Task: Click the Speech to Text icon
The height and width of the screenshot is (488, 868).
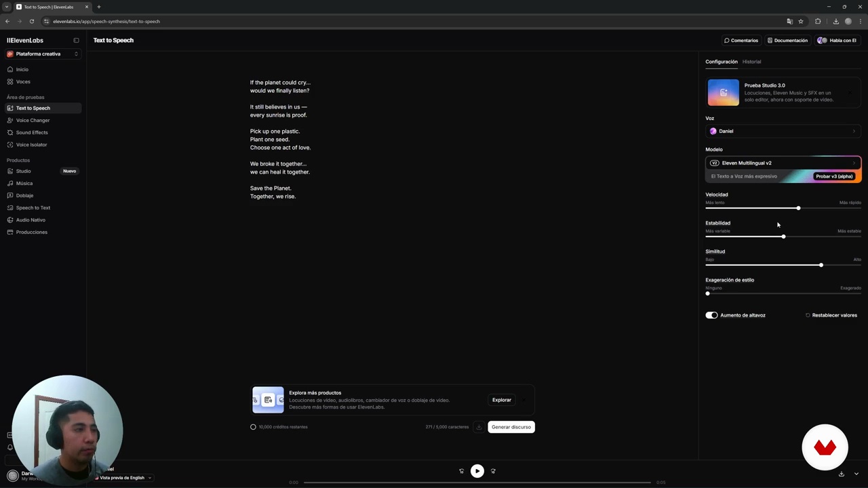Action: pos(10,207)
